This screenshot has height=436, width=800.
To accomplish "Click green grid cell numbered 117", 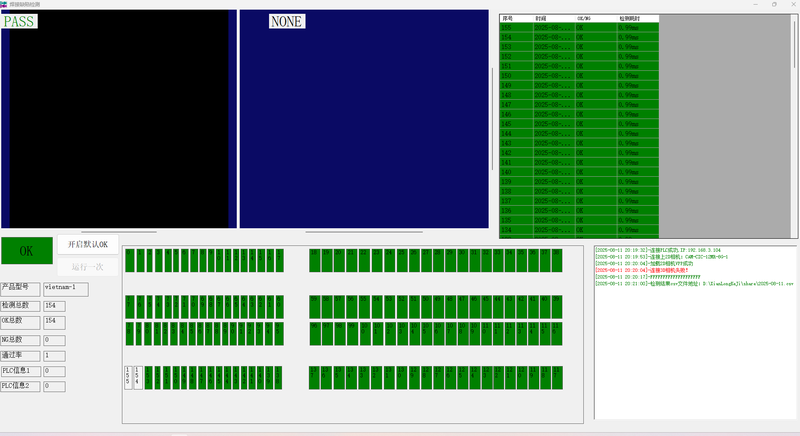I will [557, 378].
